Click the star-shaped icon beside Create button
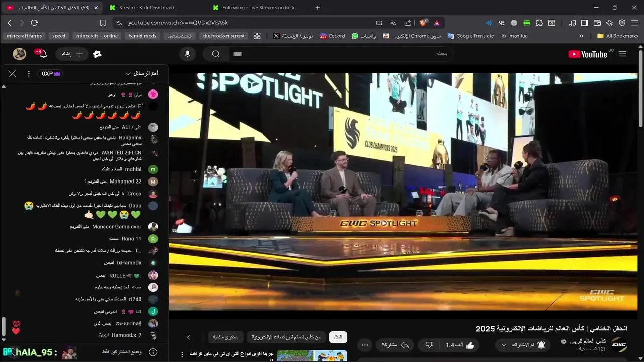Image resolution: width=644 pixels, height=362 pixels. [97, 54]
